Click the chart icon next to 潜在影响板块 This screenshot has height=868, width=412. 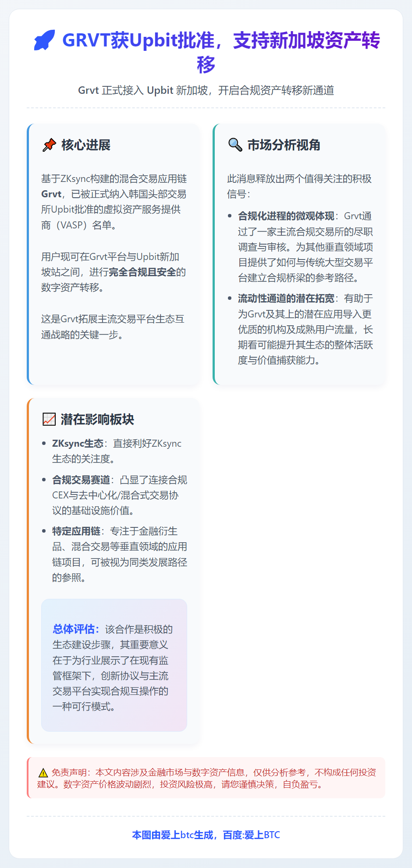pos(49,420)
